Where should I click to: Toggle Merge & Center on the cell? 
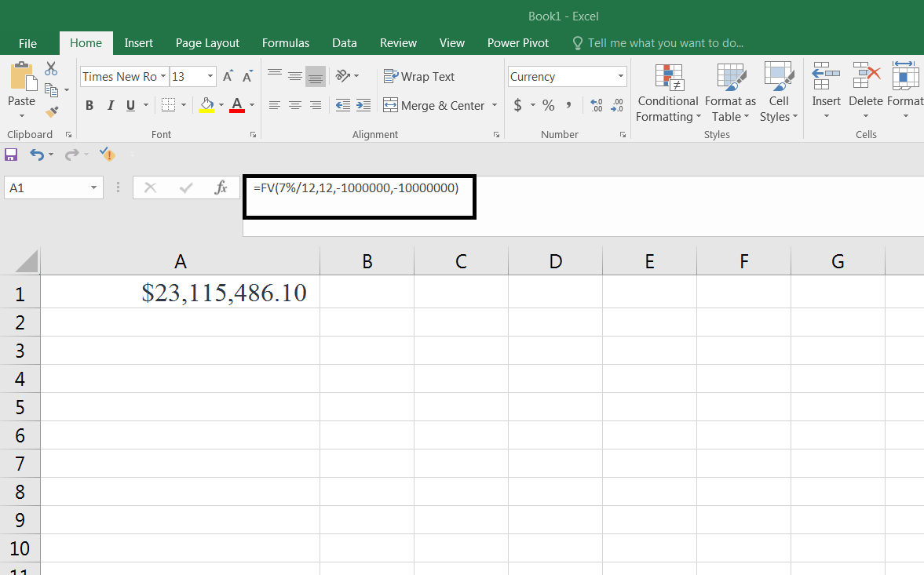[x=433, y=105]
